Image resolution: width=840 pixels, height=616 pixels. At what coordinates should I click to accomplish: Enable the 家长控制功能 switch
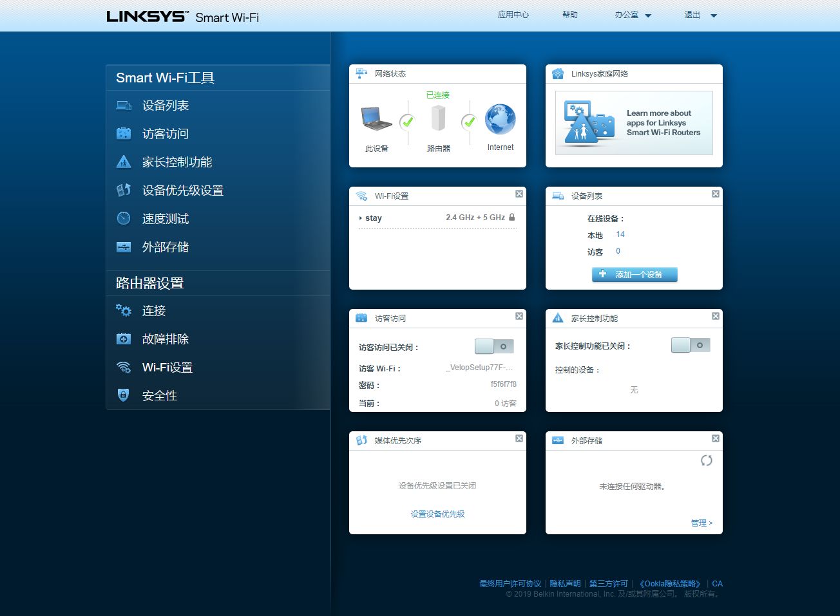tap(691, 345)
